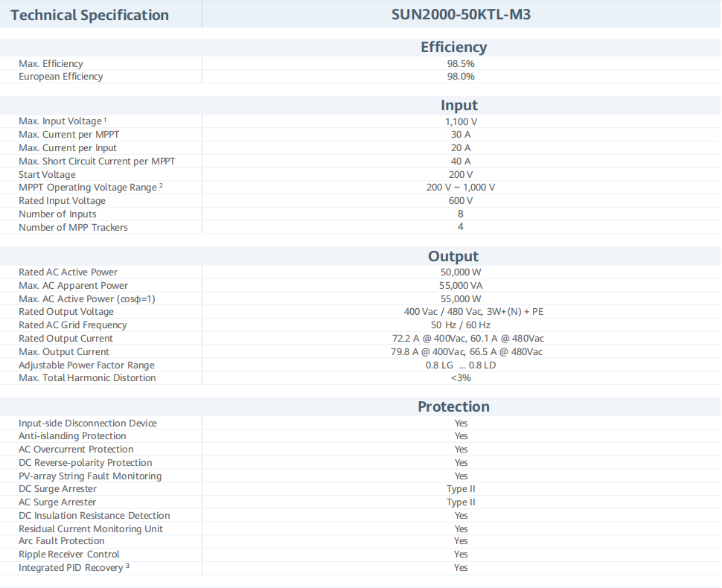Click Type II for DC Surge Arrester
Screen dimensions: 722x588
pyautogui.click(x=461, y=489)
